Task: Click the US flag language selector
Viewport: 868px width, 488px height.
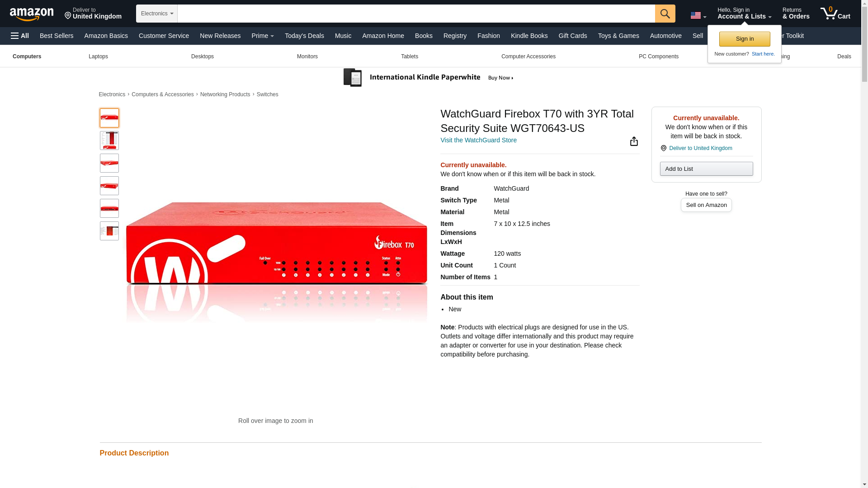Action: [698, 15]
